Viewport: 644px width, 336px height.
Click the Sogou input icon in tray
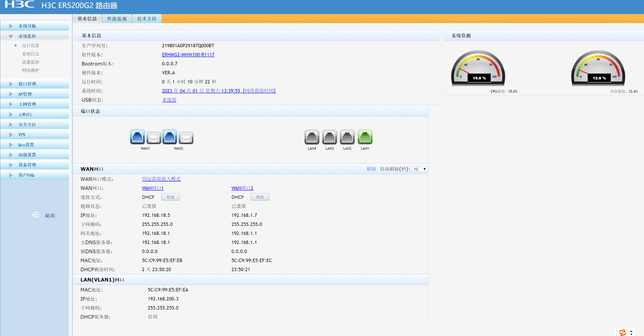(622, 332)
